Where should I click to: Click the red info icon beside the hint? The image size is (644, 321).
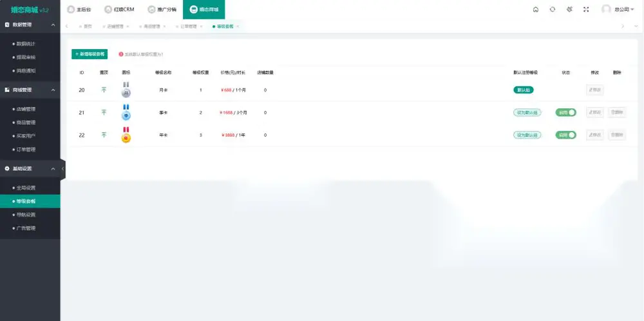pyautogui.click(x=121, y=54)
